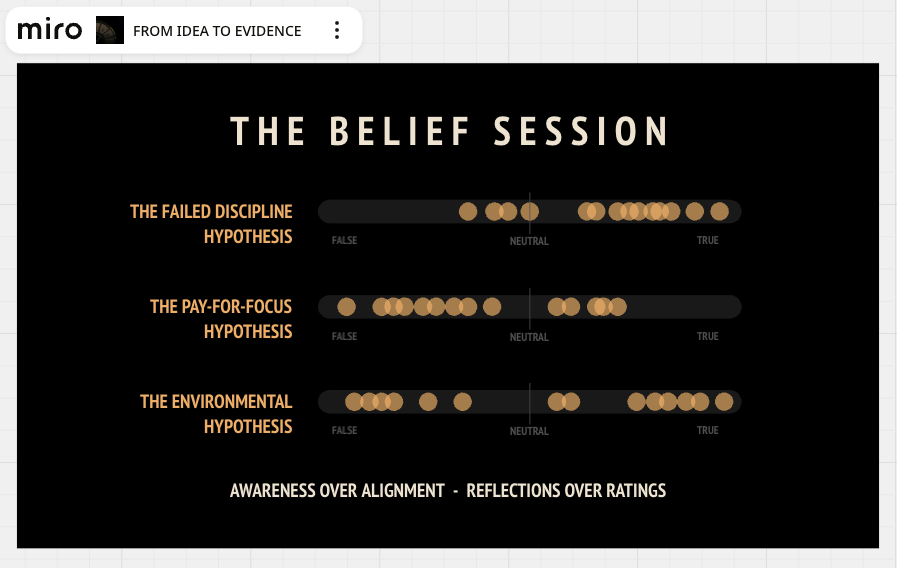Screen dimensions: 897x568
Task: Click NEUTRAL label under Environmental scale
Action: 529,431
